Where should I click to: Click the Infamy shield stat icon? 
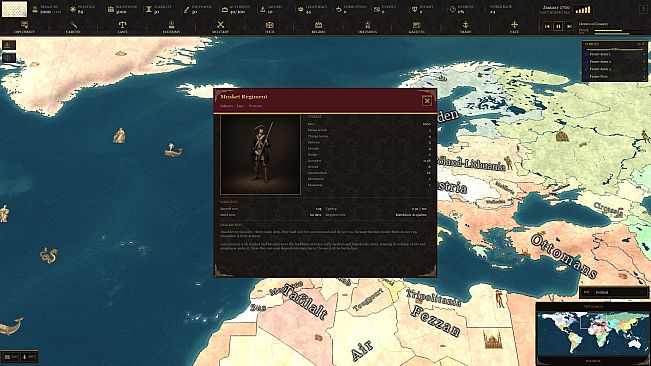(414, 9)
